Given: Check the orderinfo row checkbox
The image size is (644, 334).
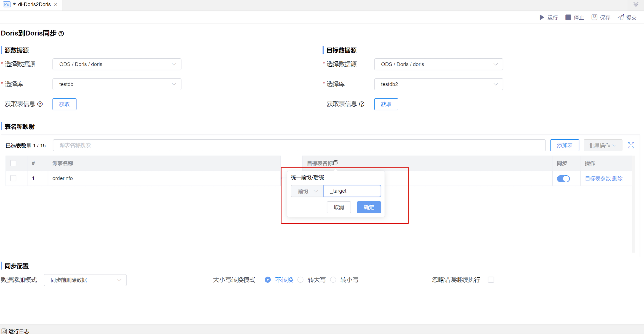Looking at the screenshot, I should pos(13,178).
